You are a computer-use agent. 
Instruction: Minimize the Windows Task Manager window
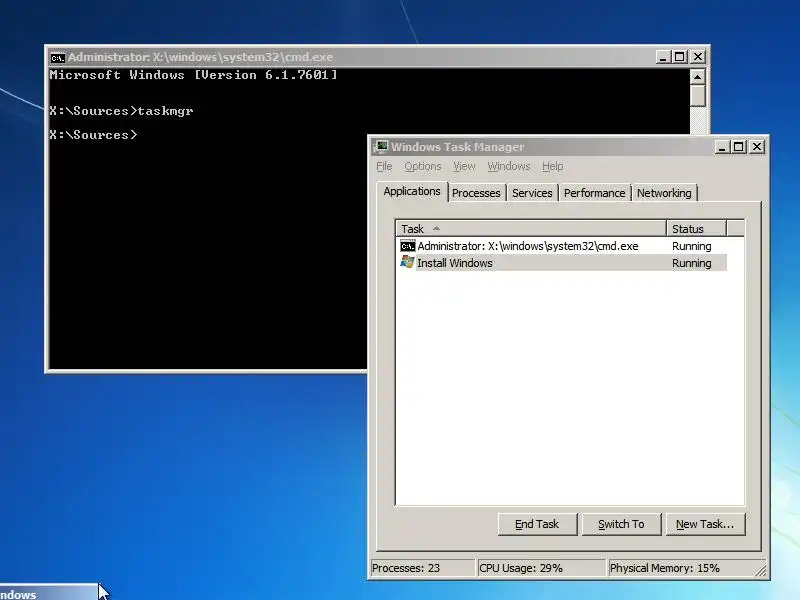(x=721, y=147)
